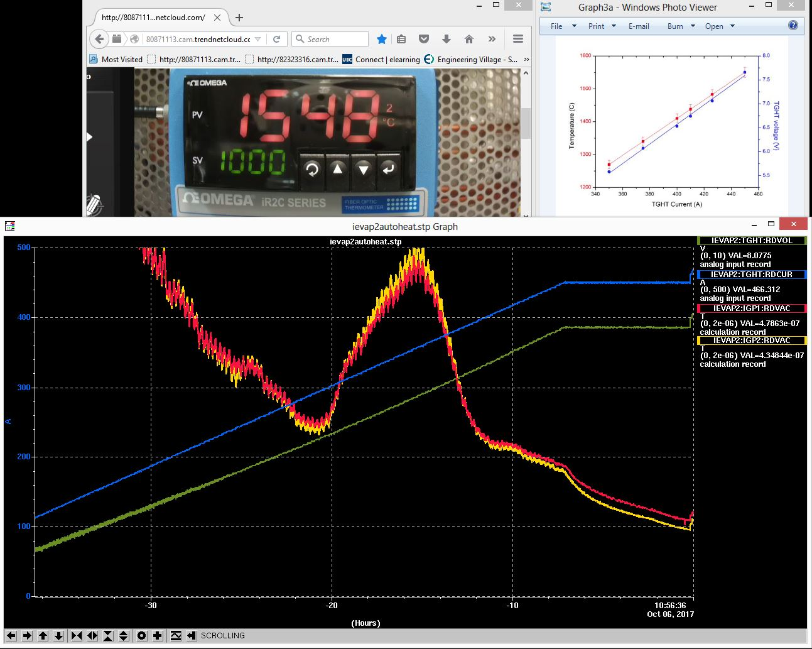Click pencil icon on webcam page
This screenshot has width=812, height=649.
(x=94, y=204)
